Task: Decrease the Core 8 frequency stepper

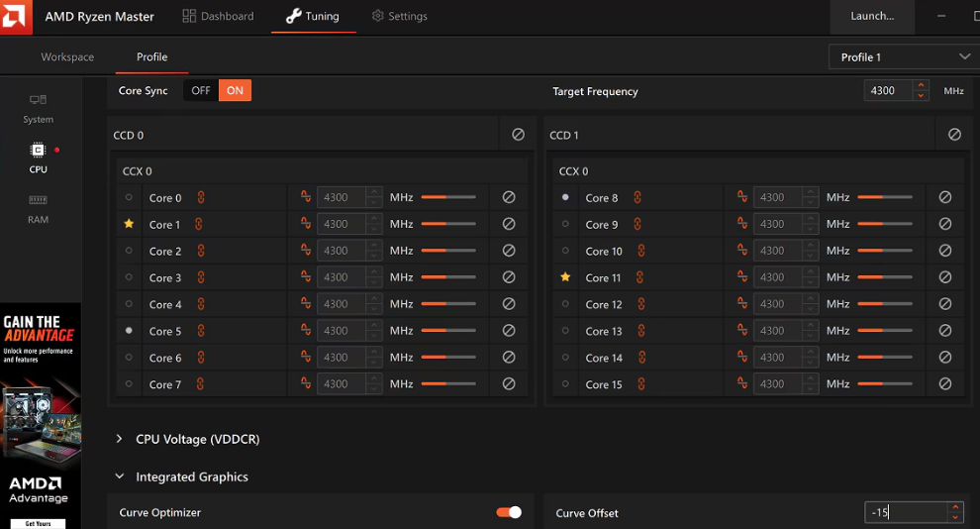Action: click(x=810, y=203)
